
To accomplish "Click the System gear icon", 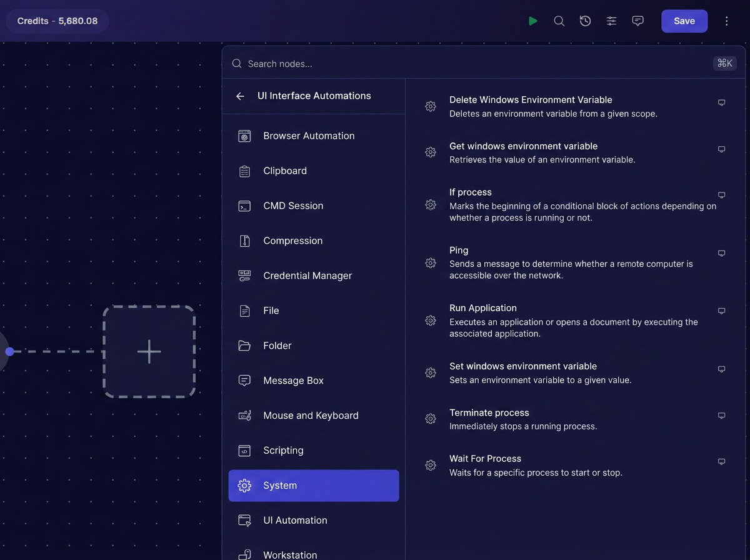I will [x=244, y=486].
